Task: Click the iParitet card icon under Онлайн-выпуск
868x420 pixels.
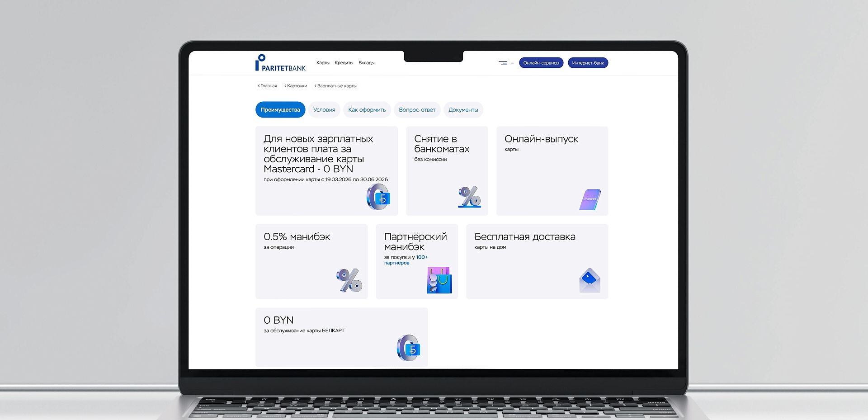Action: (590, 199)
